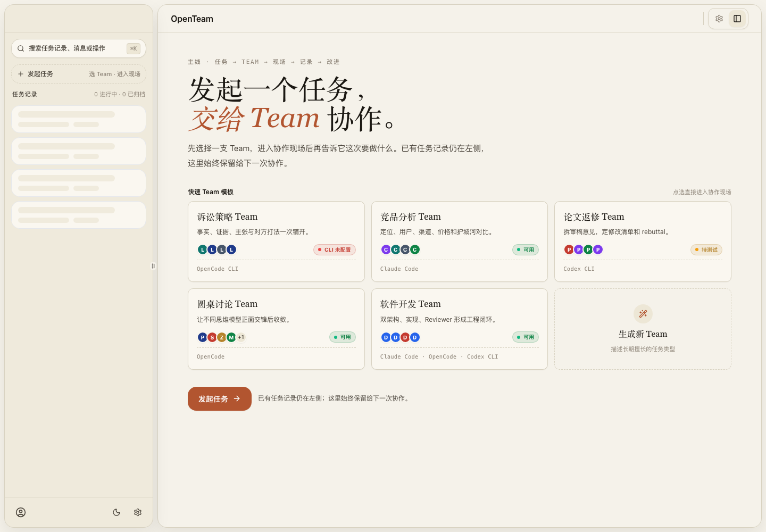Open 圆桌讨论 Team template card

click(x=276, y=329)
